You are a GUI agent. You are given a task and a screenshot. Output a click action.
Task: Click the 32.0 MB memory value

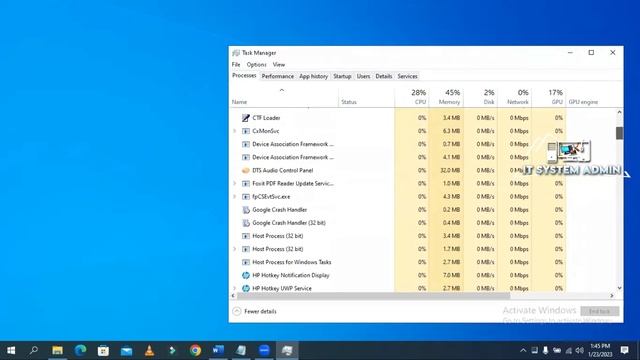[450, 170]
